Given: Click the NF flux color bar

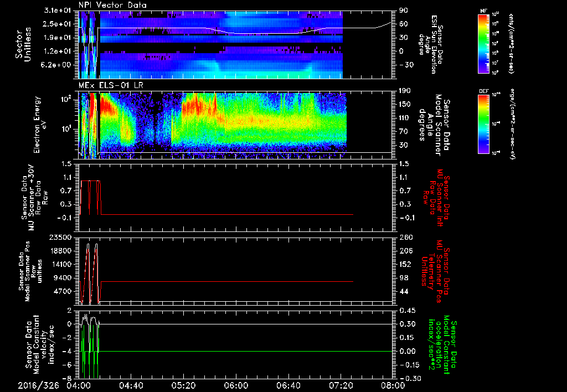Looking at the screenshot, I should [483, 43].
